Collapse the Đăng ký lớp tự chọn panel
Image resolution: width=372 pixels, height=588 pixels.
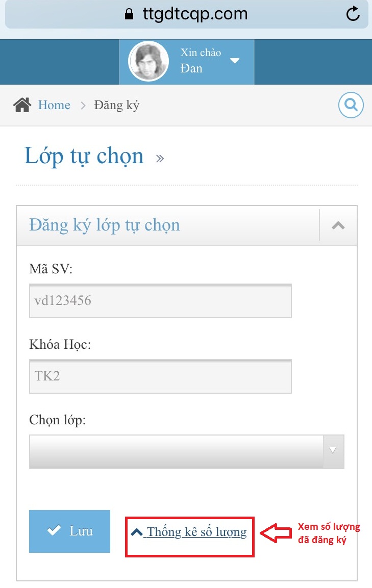pyautogui.click(x=338, y=225)
